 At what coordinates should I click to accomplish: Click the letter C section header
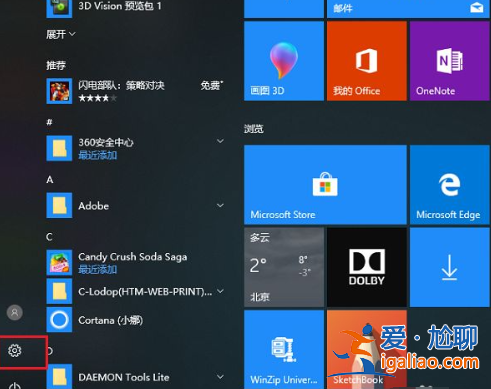pyautogui.click(x=49, y=237)
